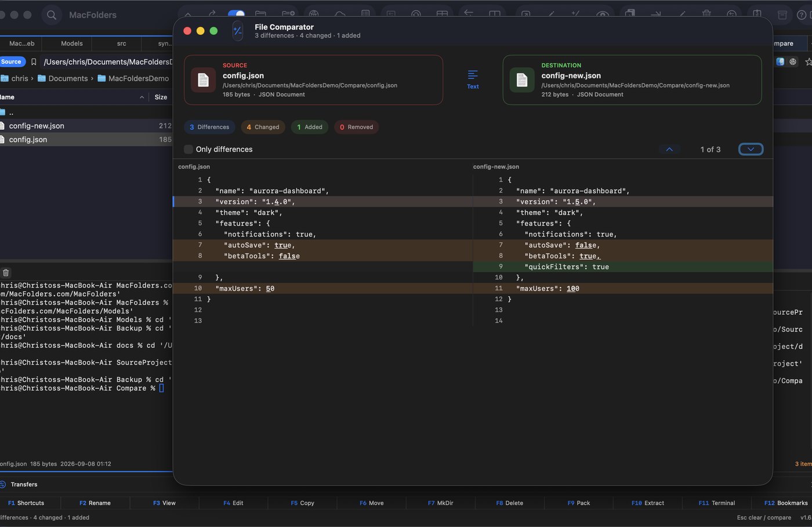
Task: Select F12 Bookmarks in the function bar
Action: (786, 503)
